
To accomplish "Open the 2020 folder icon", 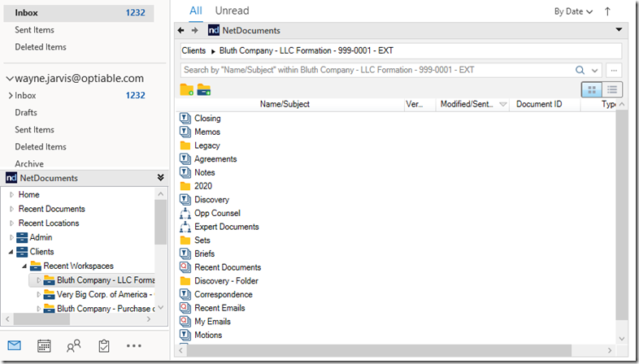I will [185, 186].
